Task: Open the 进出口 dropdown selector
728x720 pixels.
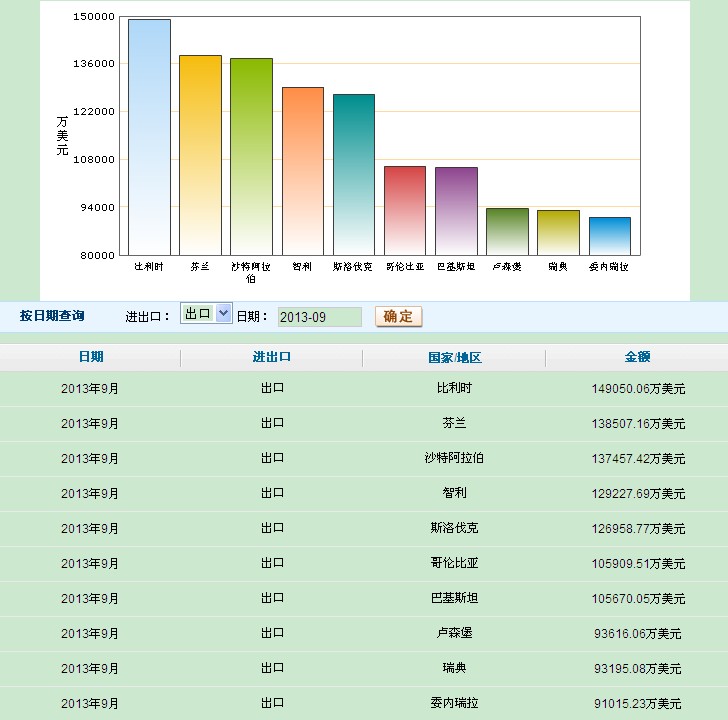Action: (x=206, y=314)
